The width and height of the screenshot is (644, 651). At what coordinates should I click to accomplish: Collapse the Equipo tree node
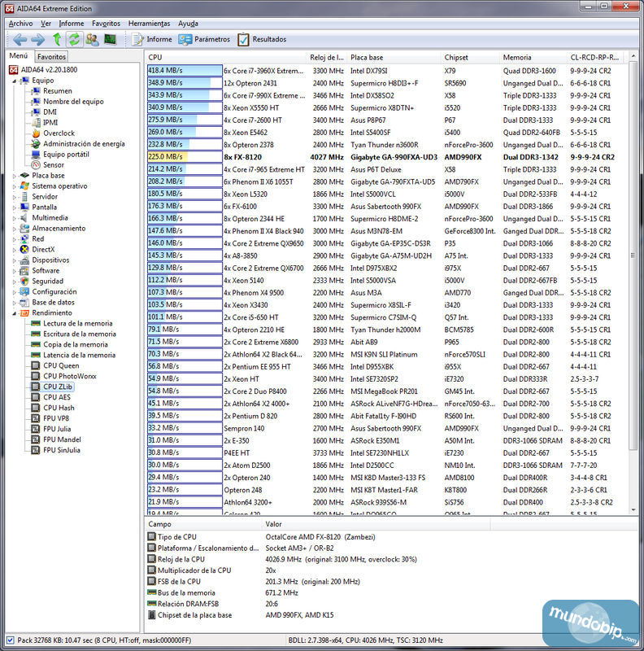(x=15, y=81)
